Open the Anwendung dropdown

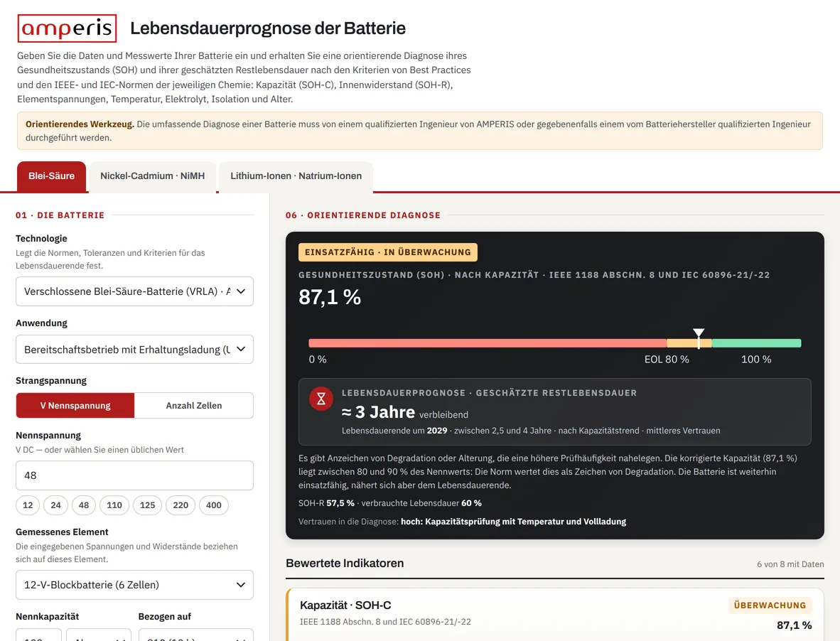(x=134, y=349)
